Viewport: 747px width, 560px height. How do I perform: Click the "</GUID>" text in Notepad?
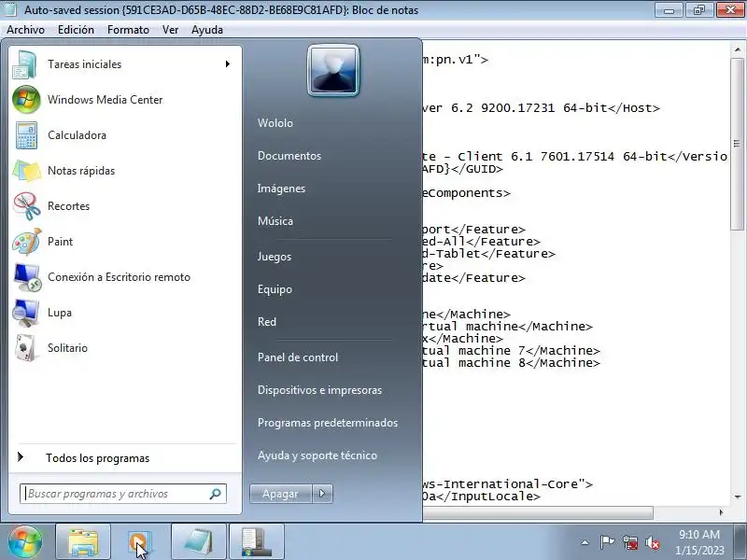477,169
